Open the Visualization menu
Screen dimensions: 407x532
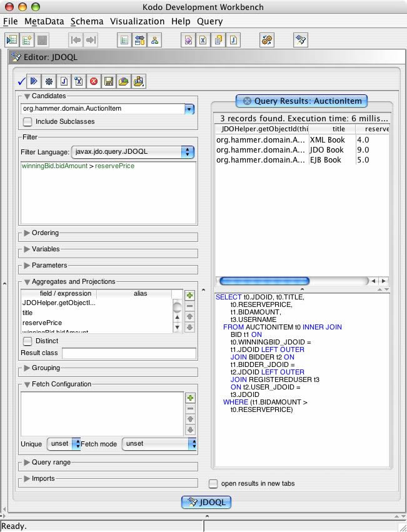tap(137, 21)
